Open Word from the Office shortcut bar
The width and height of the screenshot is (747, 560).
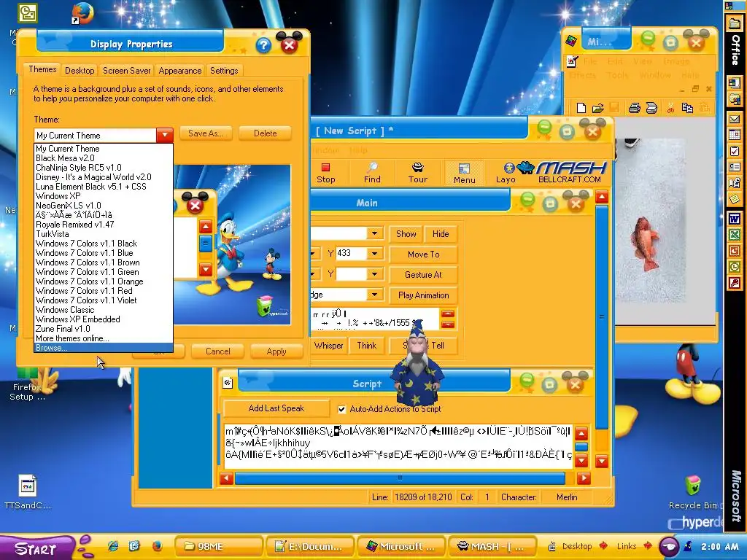coord(735,218)
